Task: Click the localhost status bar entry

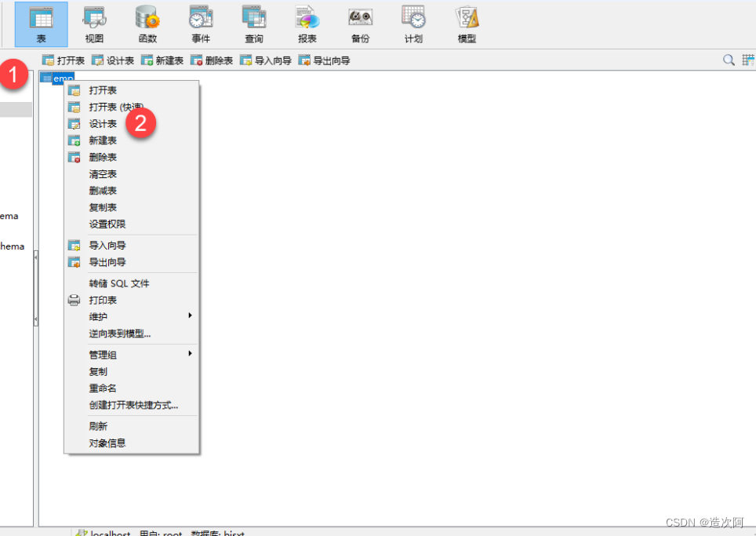Action: pos(104,533)
